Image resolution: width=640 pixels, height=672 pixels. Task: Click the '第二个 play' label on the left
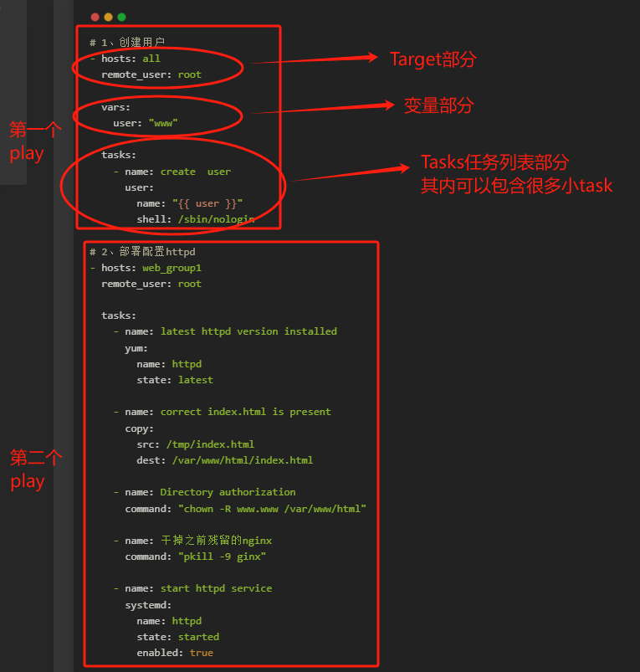(x=33, y=469)
